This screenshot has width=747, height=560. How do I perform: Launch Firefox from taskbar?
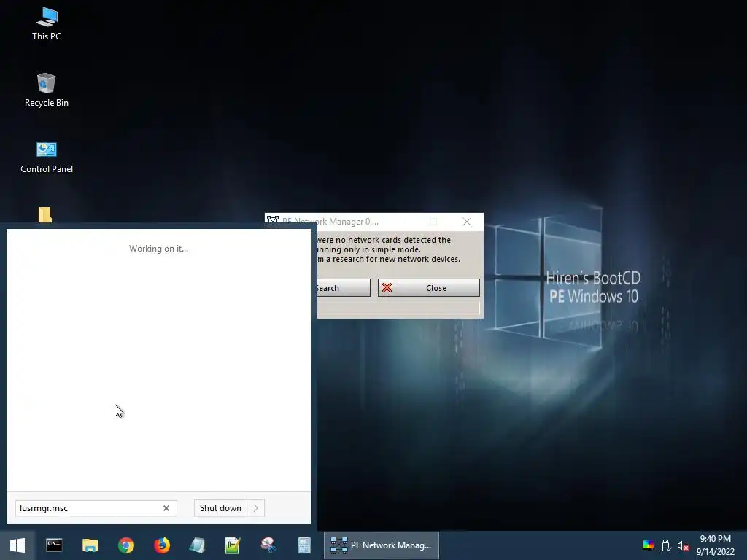pos(162,545)
